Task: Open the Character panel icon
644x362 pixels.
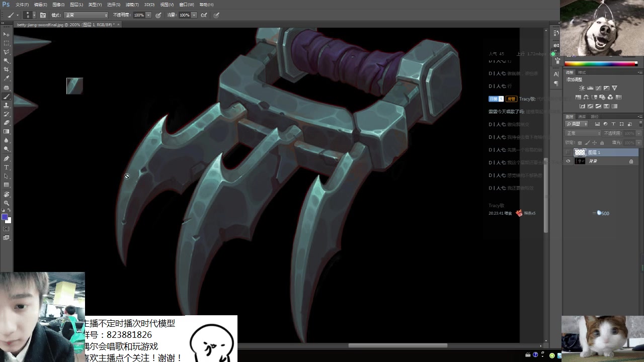Action: coord(556,74)
